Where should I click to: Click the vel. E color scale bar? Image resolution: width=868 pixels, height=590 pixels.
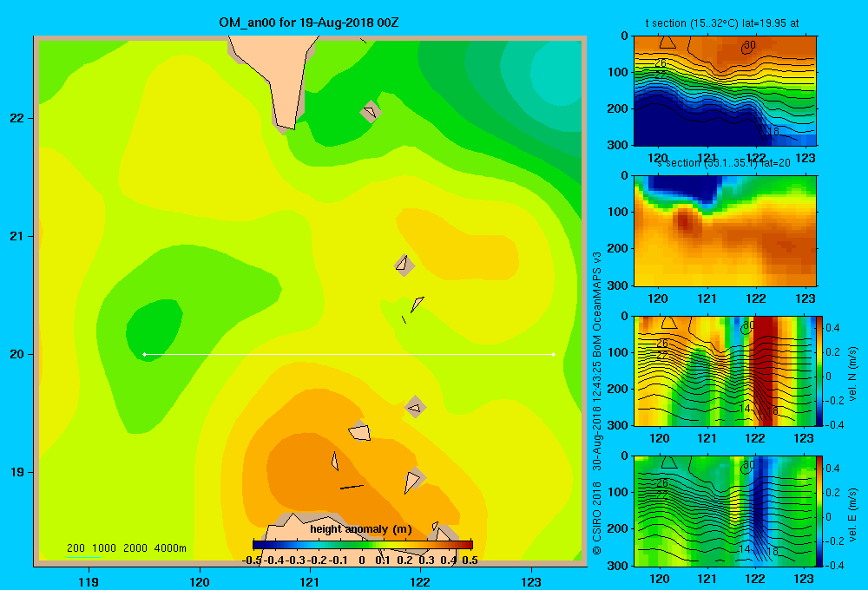point(819,511)
